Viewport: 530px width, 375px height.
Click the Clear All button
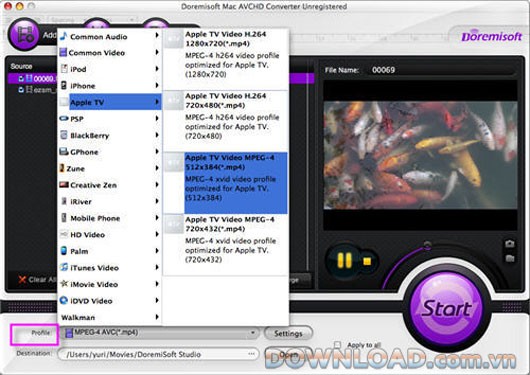pyautogui.click(x=37, y=279)
